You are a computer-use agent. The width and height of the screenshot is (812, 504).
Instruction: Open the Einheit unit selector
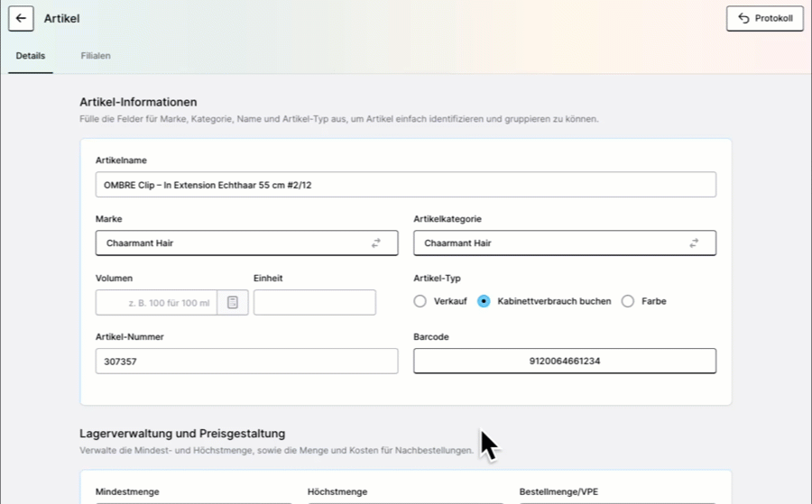click(x=314, y=303)
